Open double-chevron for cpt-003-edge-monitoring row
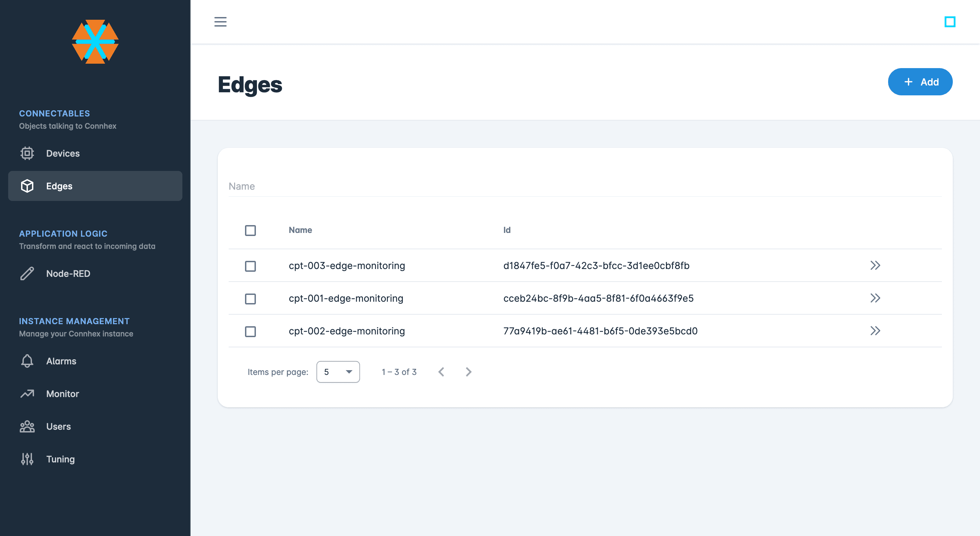980x536 pixels. pyautogui.click(x=875, y=265)
